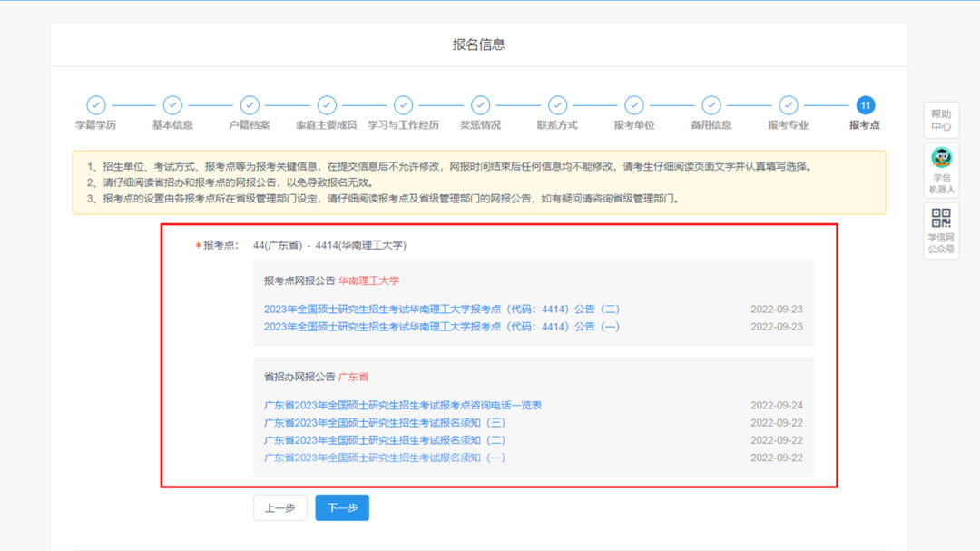Click the 基本信息 step checkmark icon
Image resolution: width=980 pixels, height=551 pixels.
[172, 105]
